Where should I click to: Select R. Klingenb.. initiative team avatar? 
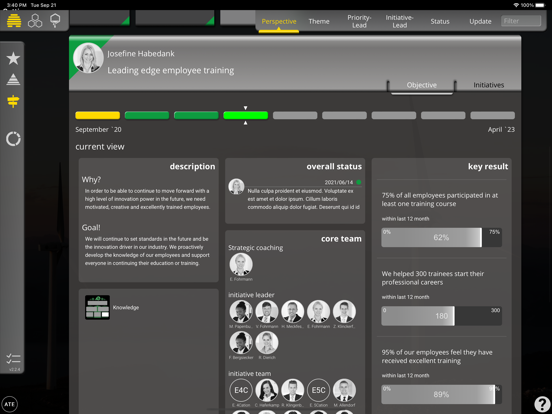293,390
